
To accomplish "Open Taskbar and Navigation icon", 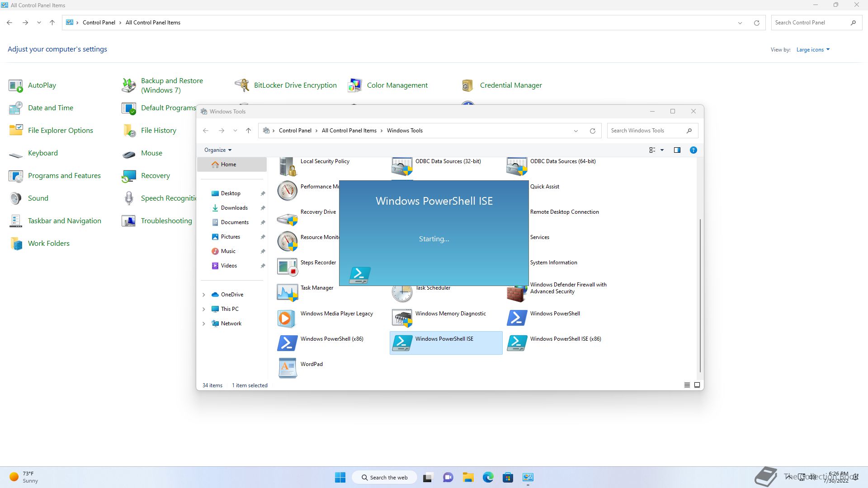I will click(16, 221).
